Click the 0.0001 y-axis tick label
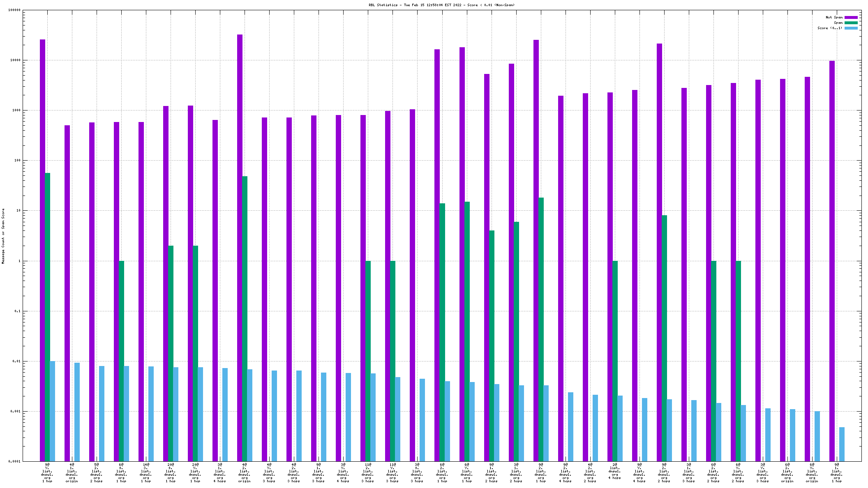The width and height of the screenshot is (868, 488). pos(14,461)
